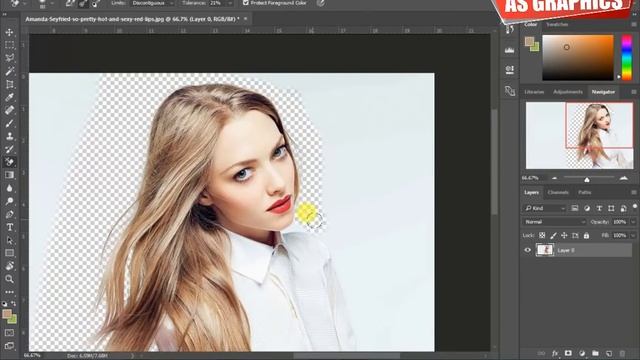Add a layer mask icon
This screenshot has width=640, height=360.
pyautogui.click(x=568, y=353)
